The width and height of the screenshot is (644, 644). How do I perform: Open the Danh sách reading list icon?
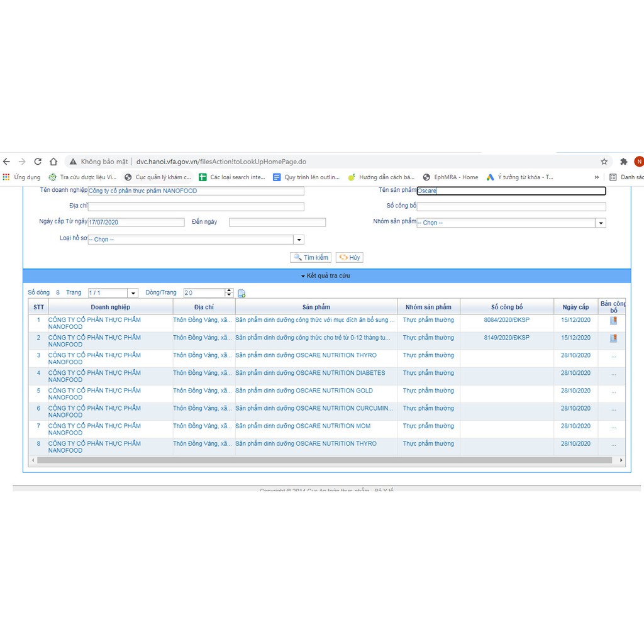613,177
